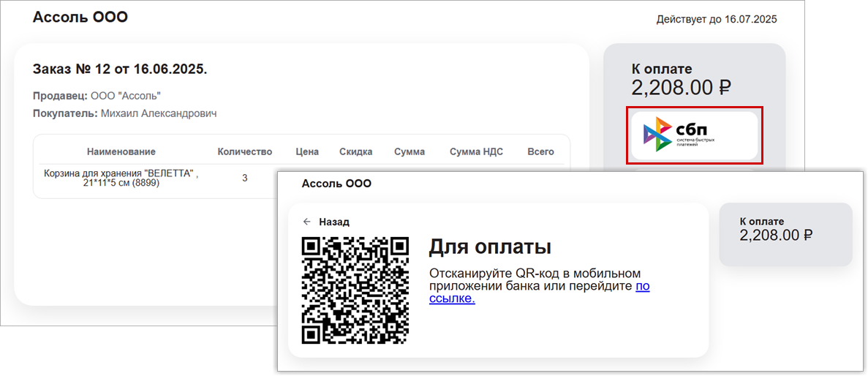Click the 'Наименование' column header

[x=121, y=151]
